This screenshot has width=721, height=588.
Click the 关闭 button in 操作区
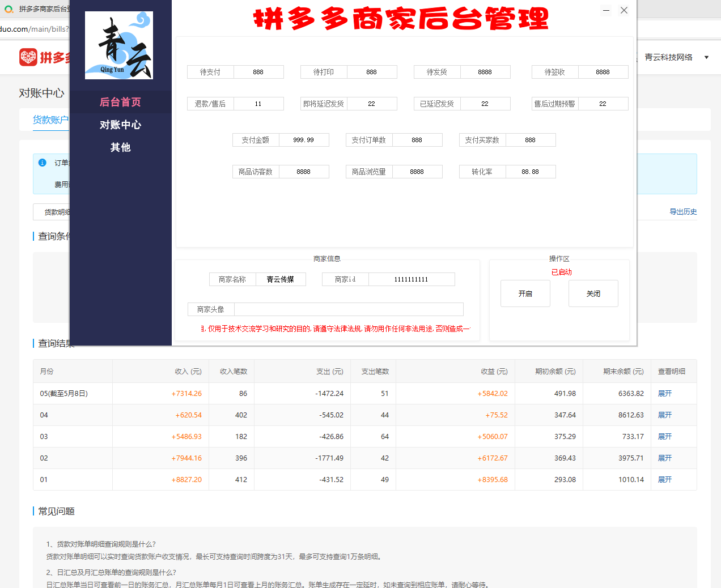coord(593,293)
